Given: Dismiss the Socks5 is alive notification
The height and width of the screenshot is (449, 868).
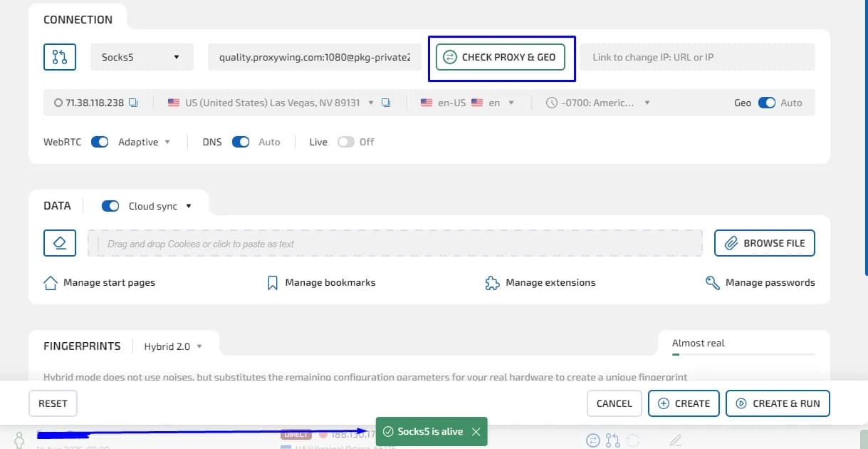Looking at the screenshot, I should [476, 431].
